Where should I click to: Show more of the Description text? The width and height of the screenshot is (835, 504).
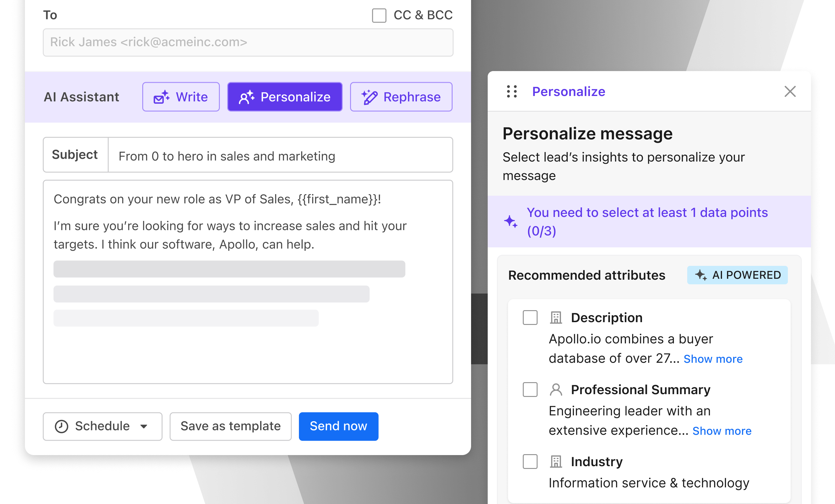[x=713, y=359]
